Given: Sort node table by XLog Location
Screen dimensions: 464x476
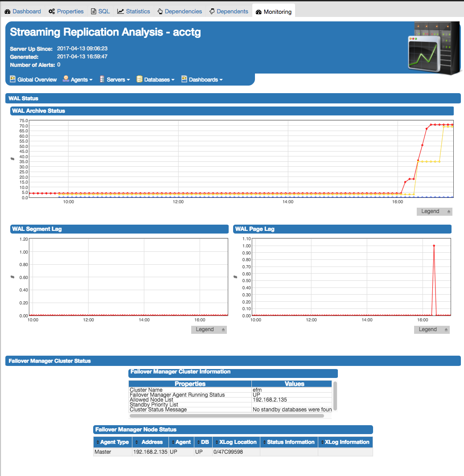Looking at the screenshot, I should [236, 442].
